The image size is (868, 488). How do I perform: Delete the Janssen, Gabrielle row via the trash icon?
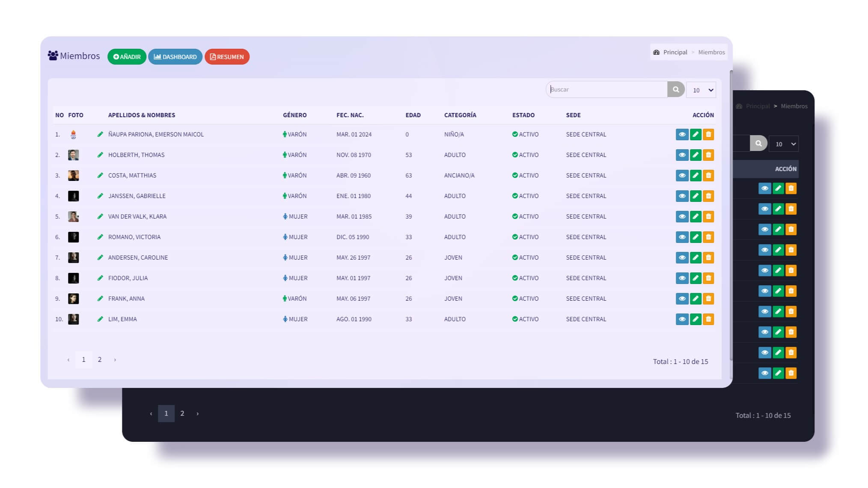(x=708, y=196)
